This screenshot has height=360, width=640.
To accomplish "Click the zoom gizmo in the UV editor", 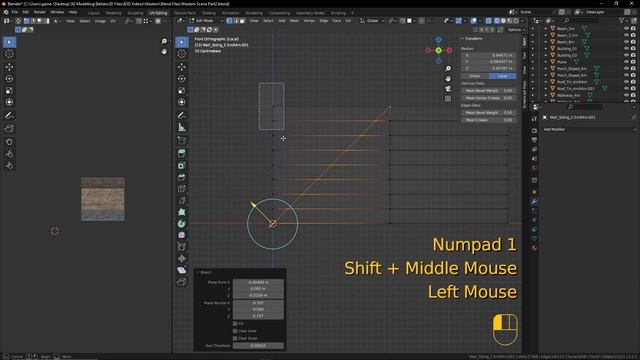I will [164, 41].
